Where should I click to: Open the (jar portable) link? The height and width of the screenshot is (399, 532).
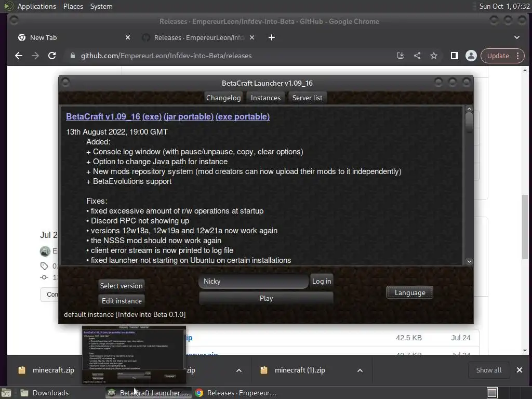pyautogui.click(x=189, y=116)
